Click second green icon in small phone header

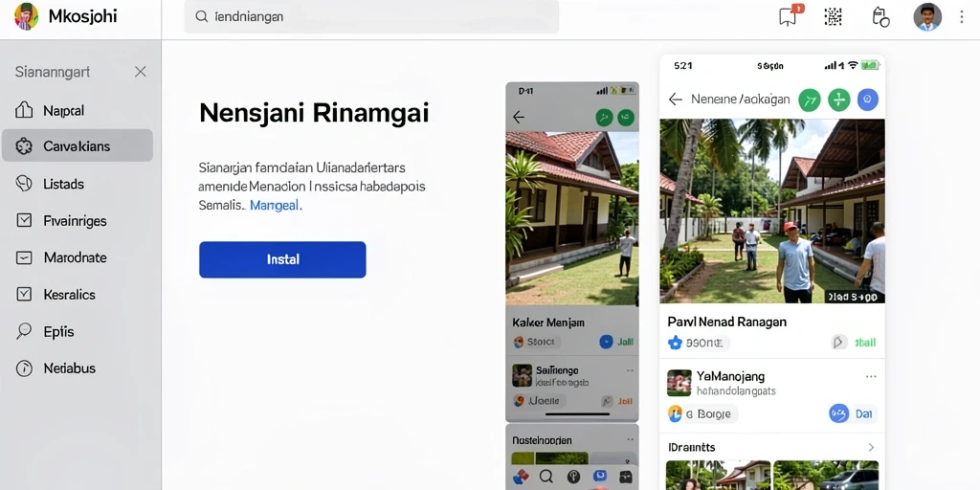626,117
